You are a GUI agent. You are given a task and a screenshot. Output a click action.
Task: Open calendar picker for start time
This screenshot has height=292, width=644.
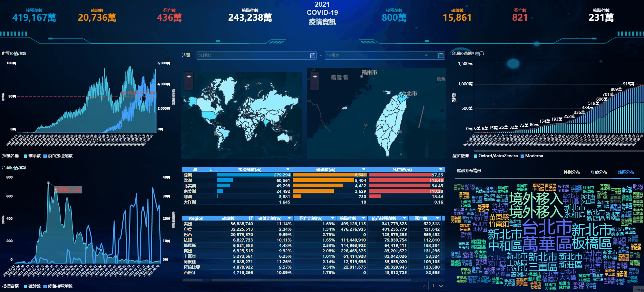313,56
